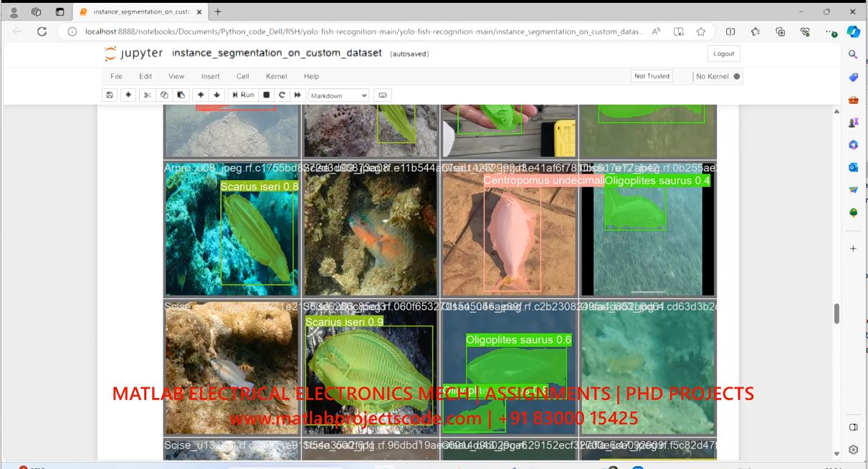Open the Tree sidebar app icon

853,213
